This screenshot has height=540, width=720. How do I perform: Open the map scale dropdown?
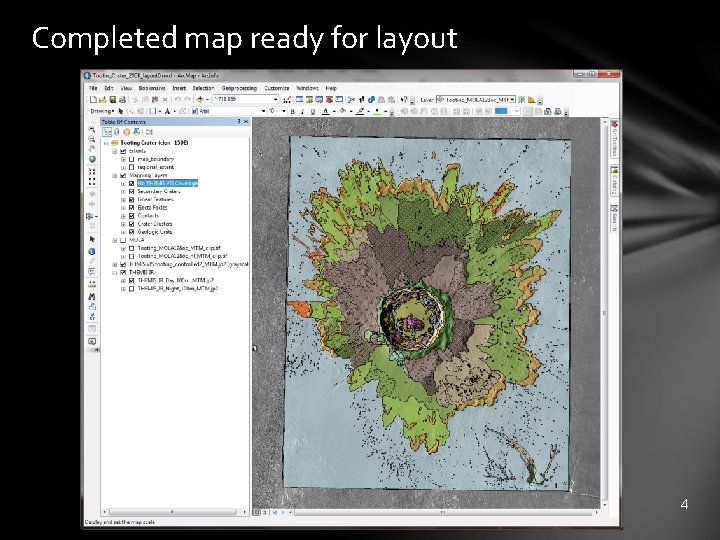point(274,99)
